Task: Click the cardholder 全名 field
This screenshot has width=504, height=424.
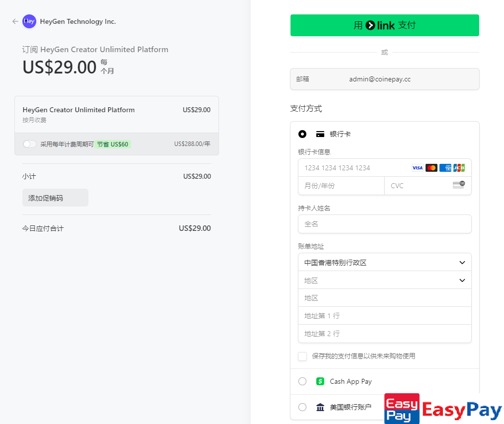Action: click(x=385, y=224)
